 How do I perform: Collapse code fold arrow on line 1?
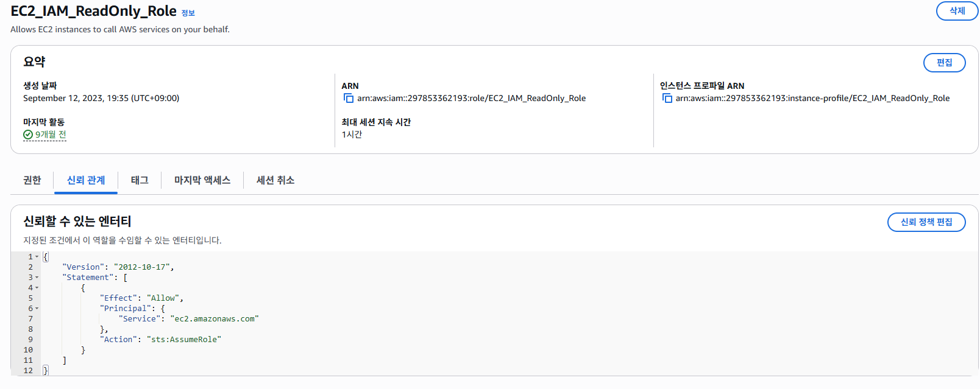point(37,257)
